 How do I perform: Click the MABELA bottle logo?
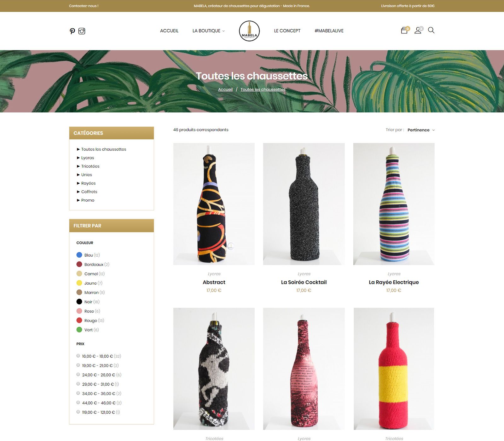249,31
